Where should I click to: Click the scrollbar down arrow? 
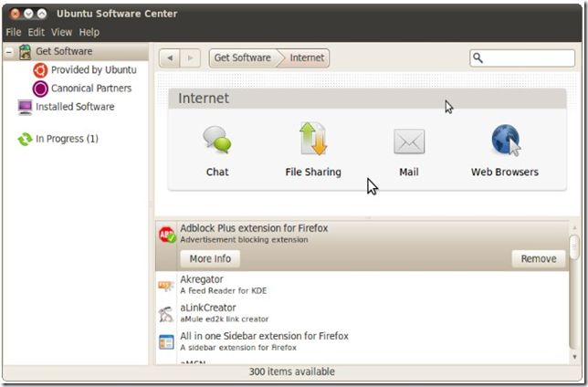(574, 357)
